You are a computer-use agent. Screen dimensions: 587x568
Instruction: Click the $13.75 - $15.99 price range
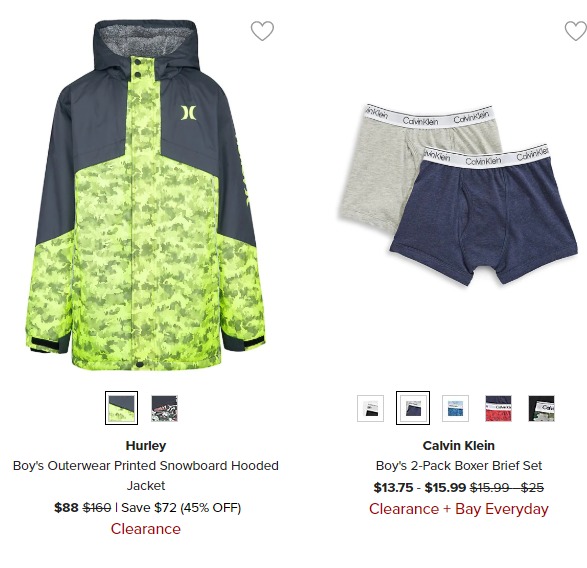420,487
